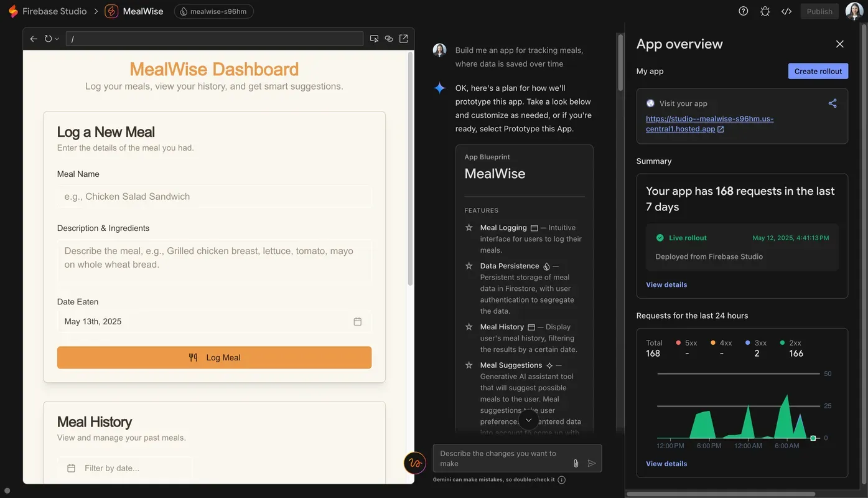
Task: Click the Live rollout green check icon
Action: 660,238
